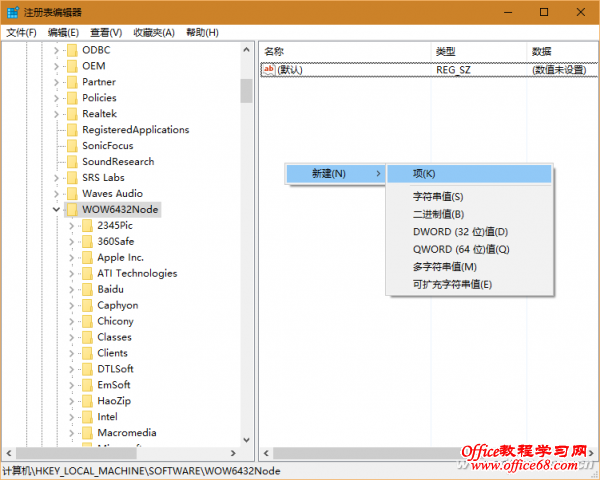This screenshot has height=480, width=600.
Task: Click the Baidu folder icon
Action: pyautogui.click(x=87, y=289)
